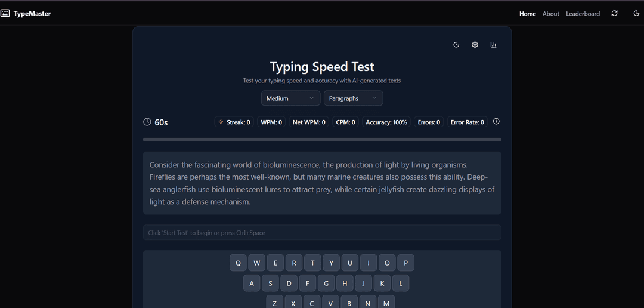
Task: Toggle the moon theme icon inside test card
Action: coord(456,45)
